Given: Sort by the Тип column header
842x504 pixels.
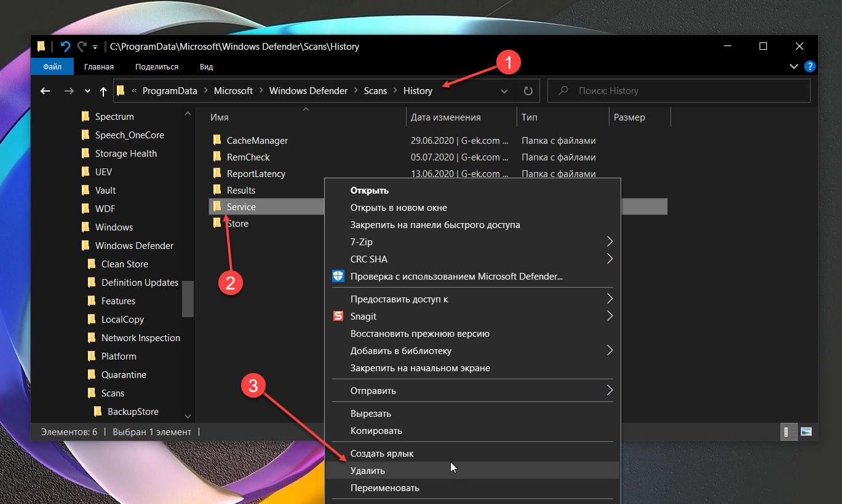Looking at the screenshot, I should 563,117.
